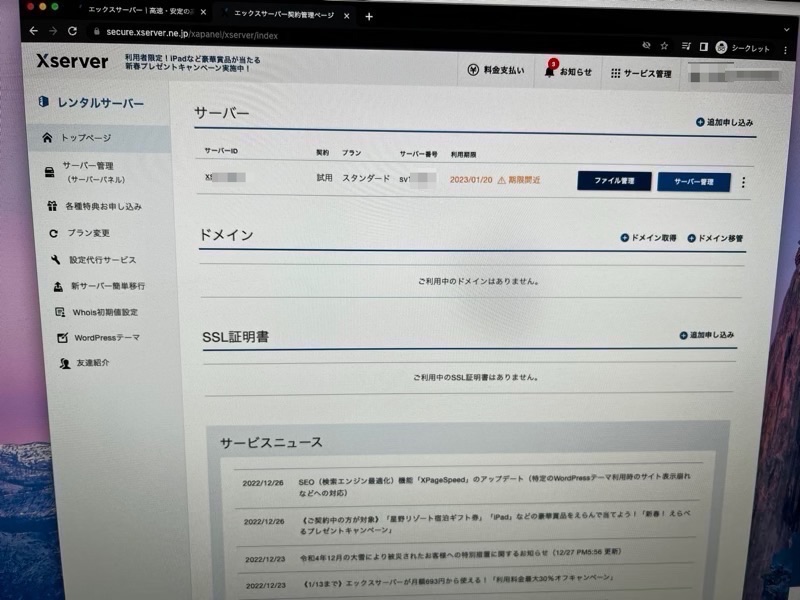The width and height of the screenshot is (800, 600).
Task: Go back using the browser back arrow
Action: (x=34, y=31)
